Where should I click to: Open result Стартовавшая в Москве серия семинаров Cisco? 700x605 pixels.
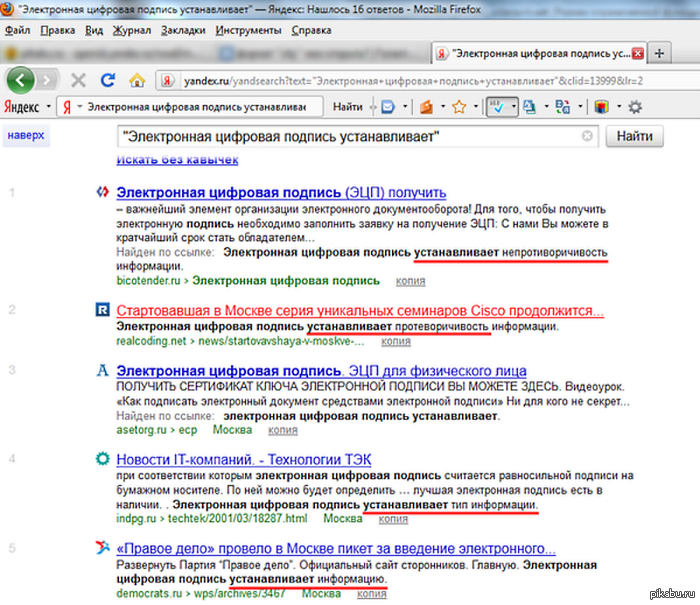point(360,310)
